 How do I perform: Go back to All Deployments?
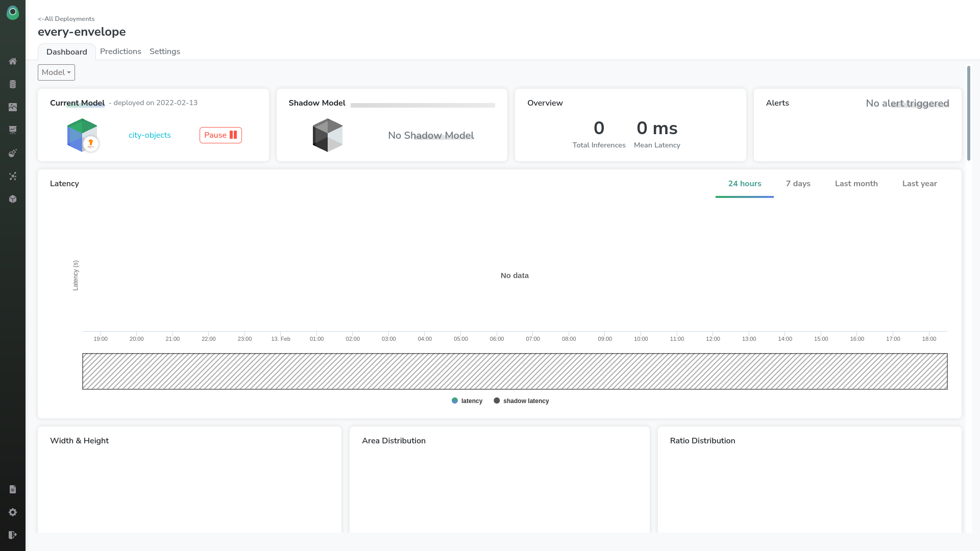click(x=66, y=19)
